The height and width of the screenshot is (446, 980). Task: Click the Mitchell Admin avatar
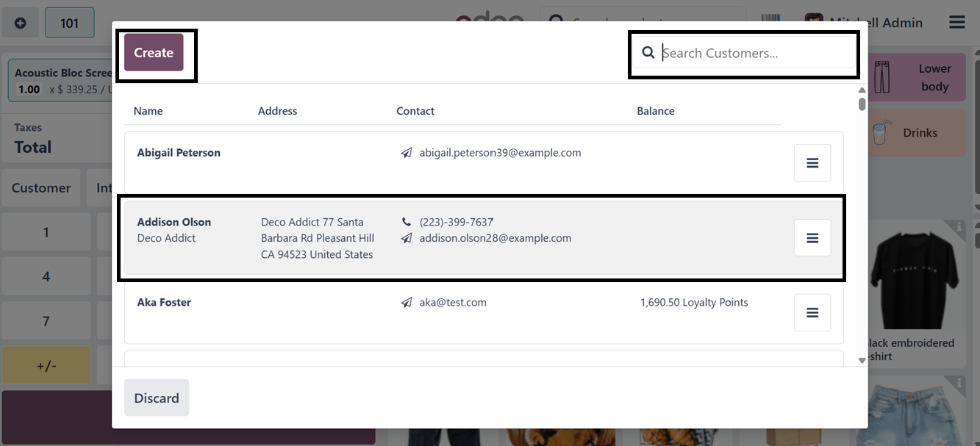click(813, 22)
